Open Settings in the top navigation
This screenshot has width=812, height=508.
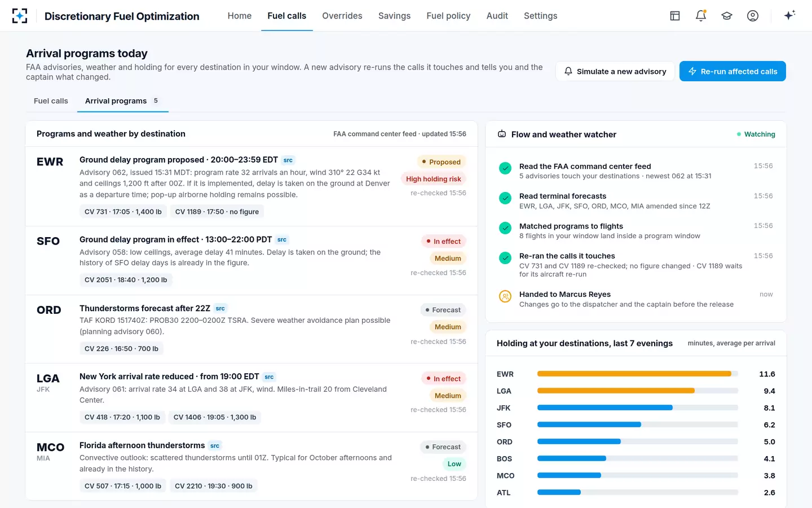coord(541,16)
